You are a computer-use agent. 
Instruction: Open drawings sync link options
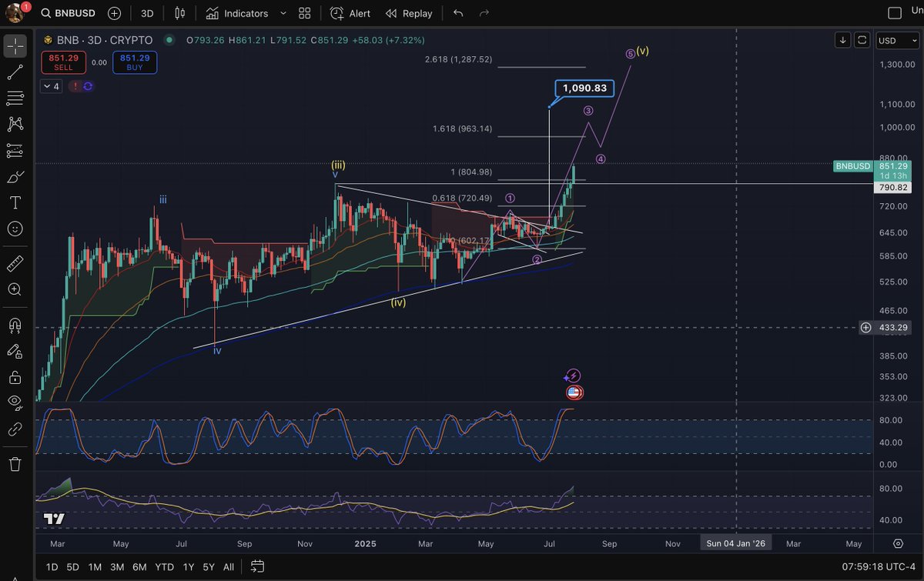coord(15,429)
